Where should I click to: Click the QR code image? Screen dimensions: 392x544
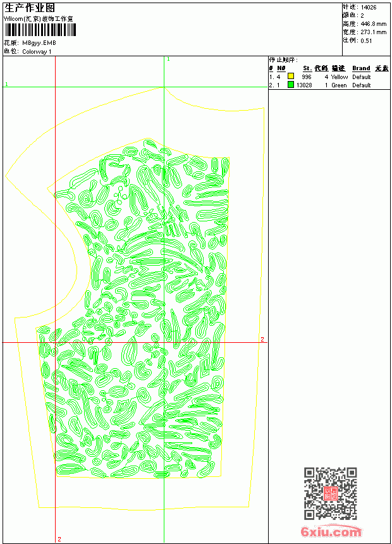[331, 493]
